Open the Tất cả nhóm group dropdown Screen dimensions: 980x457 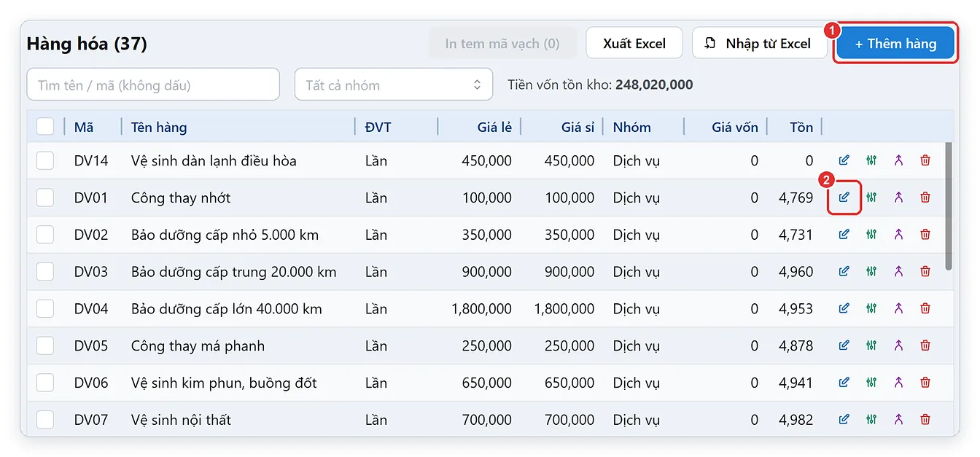(x=394, y=85)
